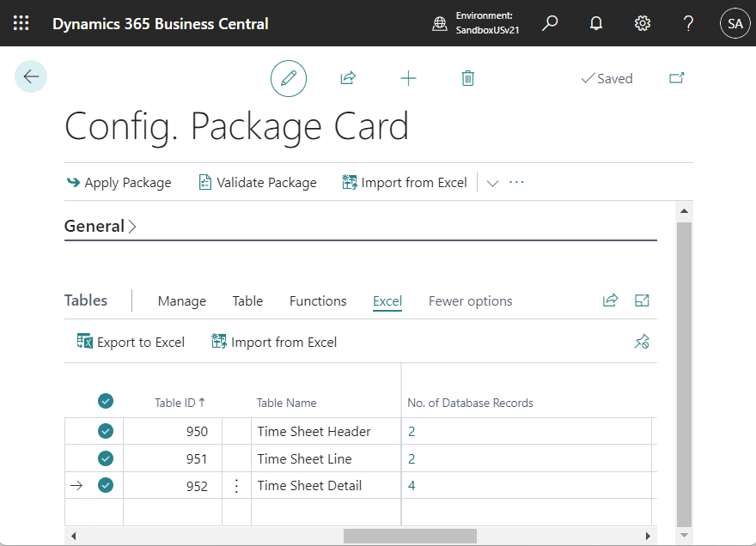756x546 pixels.
Task: Select the Table ID 951 cell
Action: click(173, 458)
